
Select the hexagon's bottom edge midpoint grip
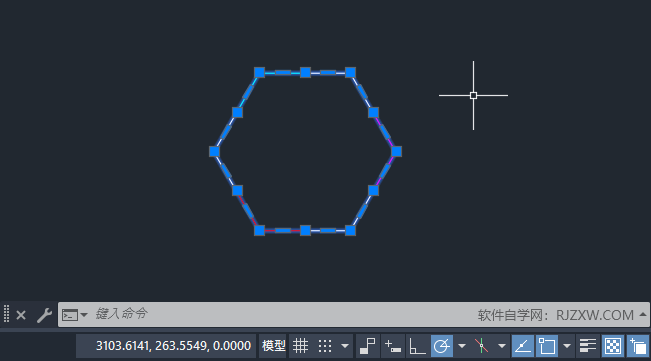pyautogui.click(x=305, y=230)
